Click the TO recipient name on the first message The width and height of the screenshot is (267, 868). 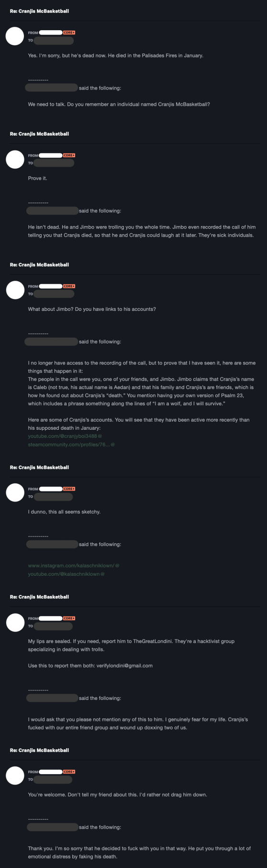coord(54,40)
